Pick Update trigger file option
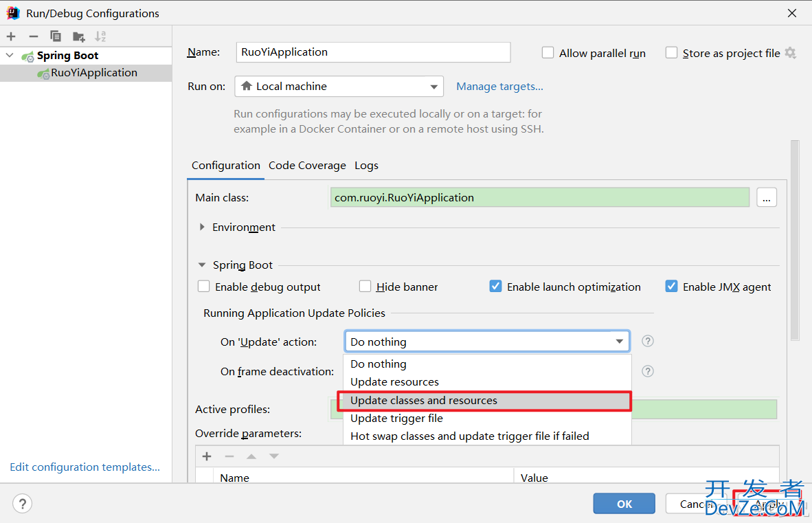This screenshot has height=523, width=812. (x=487, y=419)
